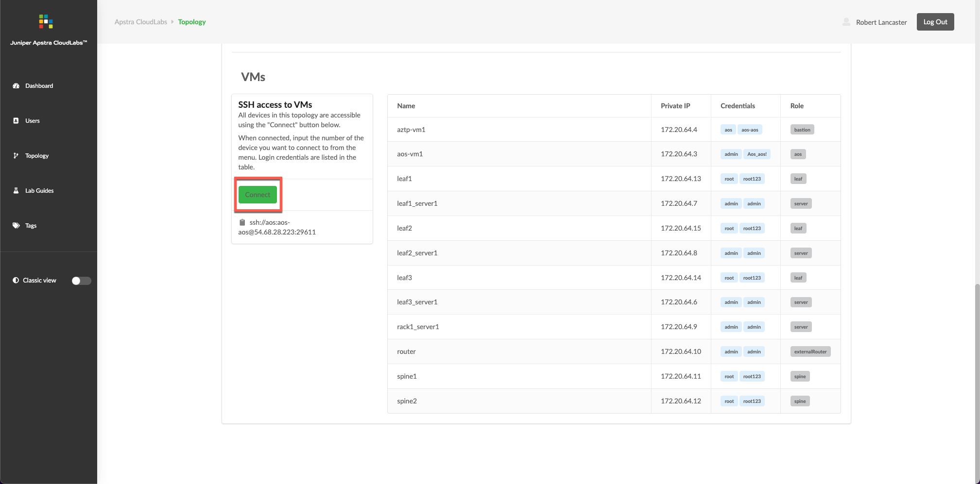Click the user avatar icon beside Robert Lancaster
Screen dimensions: 980x484
[846, 22]
